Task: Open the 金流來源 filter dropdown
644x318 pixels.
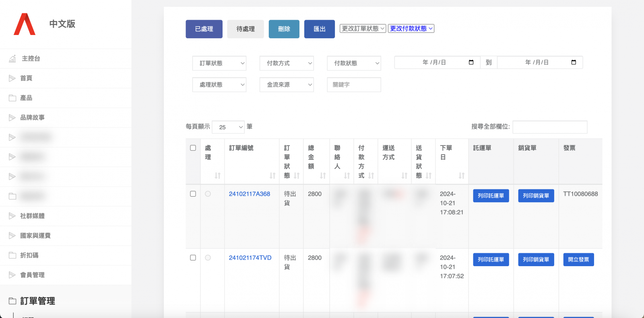Action: tap(287, 85)
